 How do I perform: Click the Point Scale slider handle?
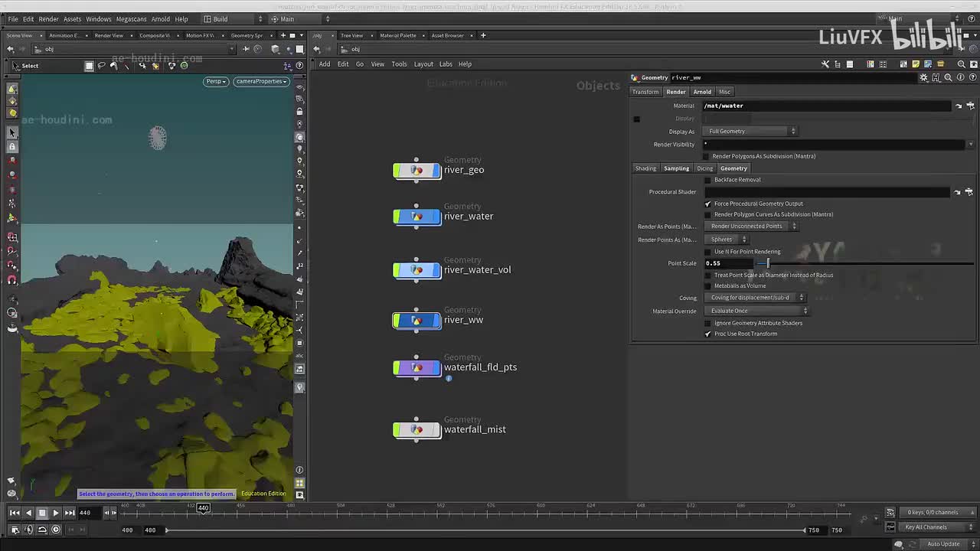coord(768,263)
